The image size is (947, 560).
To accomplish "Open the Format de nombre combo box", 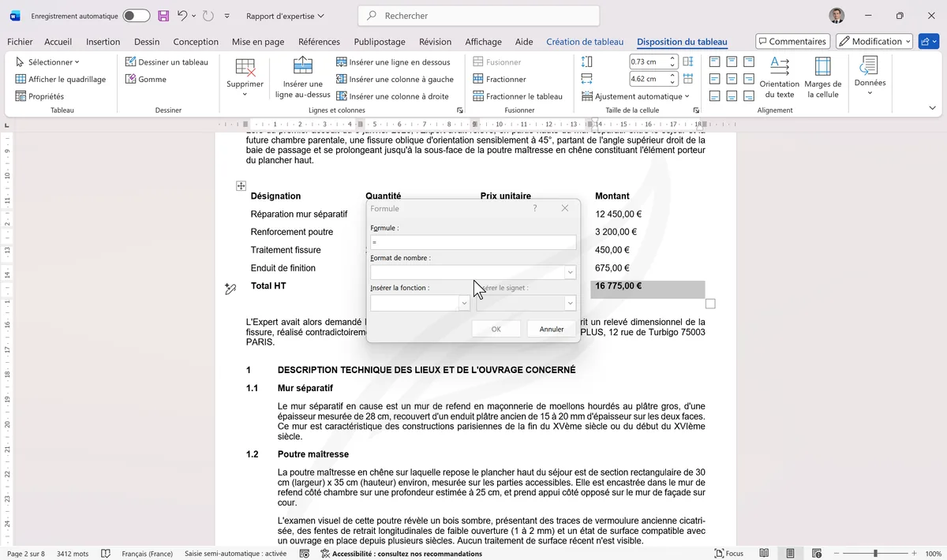I will click(x=472, y=272).
